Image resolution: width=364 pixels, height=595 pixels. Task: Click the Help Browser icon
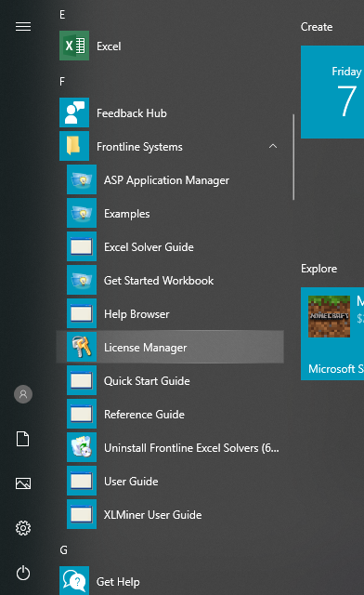click(82, 313)
